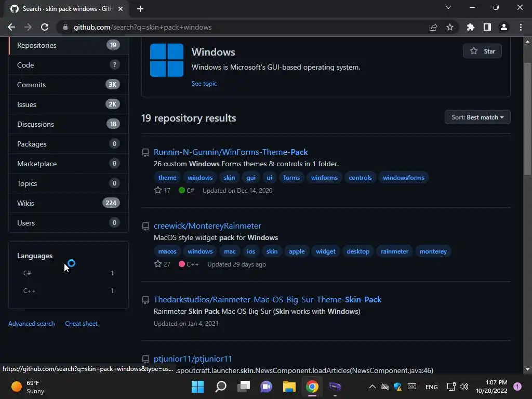Click the rainmeter topic tag
This screenshot has width=532, height=399.
coord(395,251)
